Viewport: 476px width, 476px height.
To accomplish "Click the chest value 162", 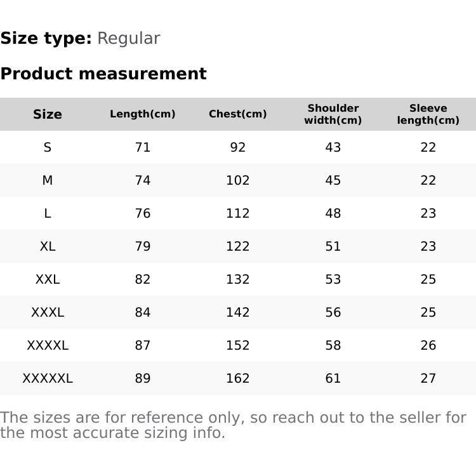I will (237, 378).
